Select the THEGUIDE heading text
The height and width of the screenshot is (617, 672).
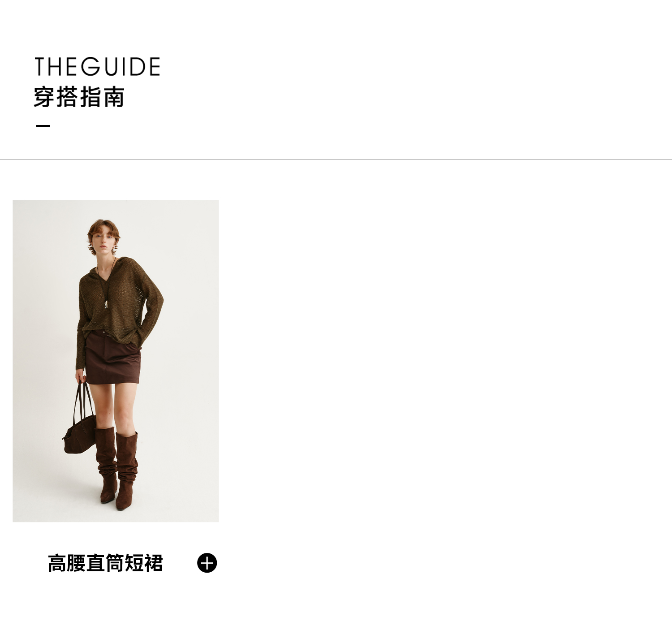pos(97,66)
